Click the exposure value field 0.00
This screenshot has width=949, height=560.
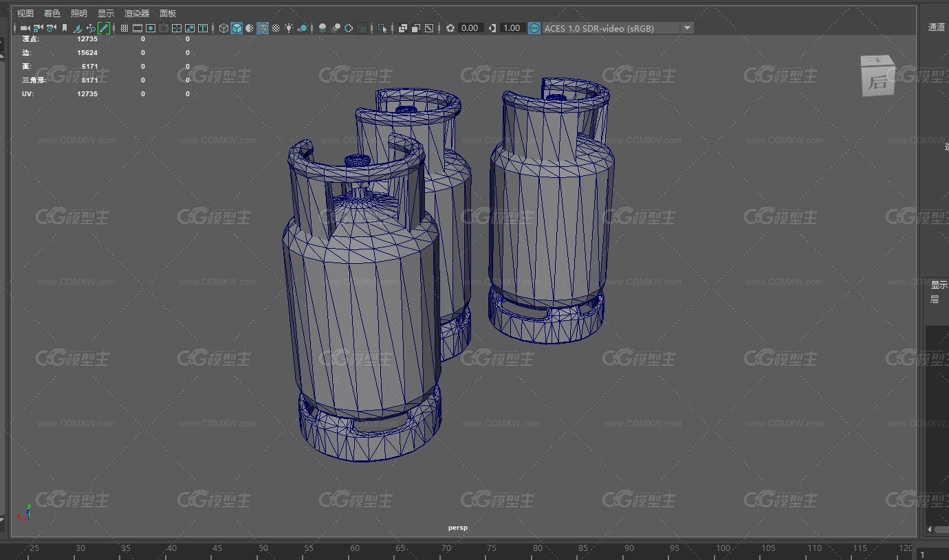470,28
